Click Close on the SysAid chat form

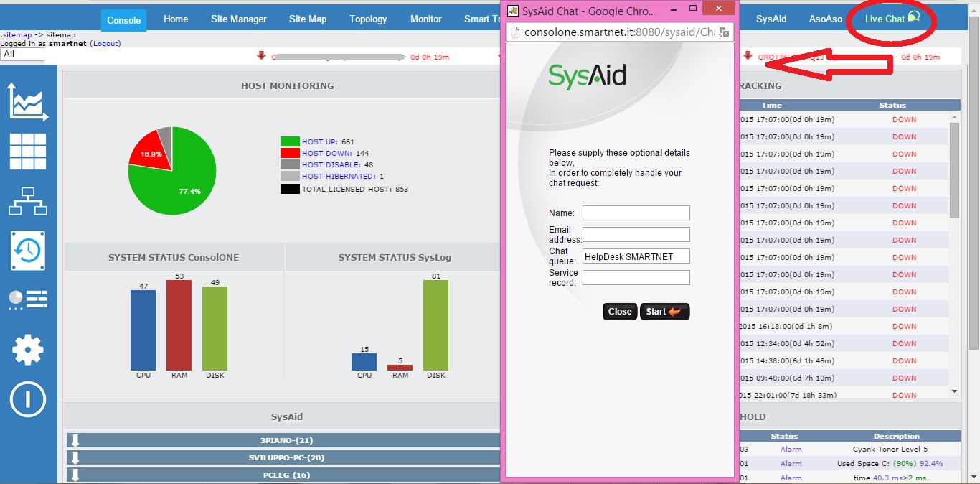(x=619, y=311)
